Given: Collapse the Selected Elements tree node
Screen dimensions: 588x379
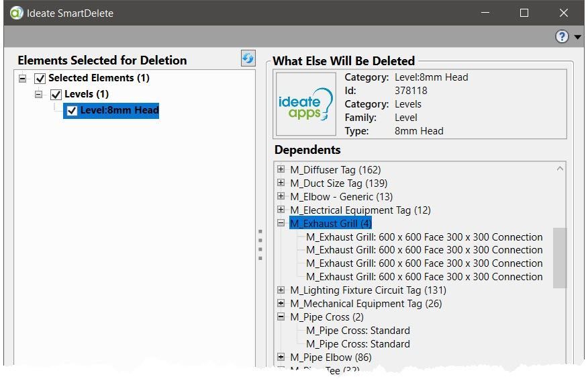Looking at the screenshot, I should [x=23, y=79].
